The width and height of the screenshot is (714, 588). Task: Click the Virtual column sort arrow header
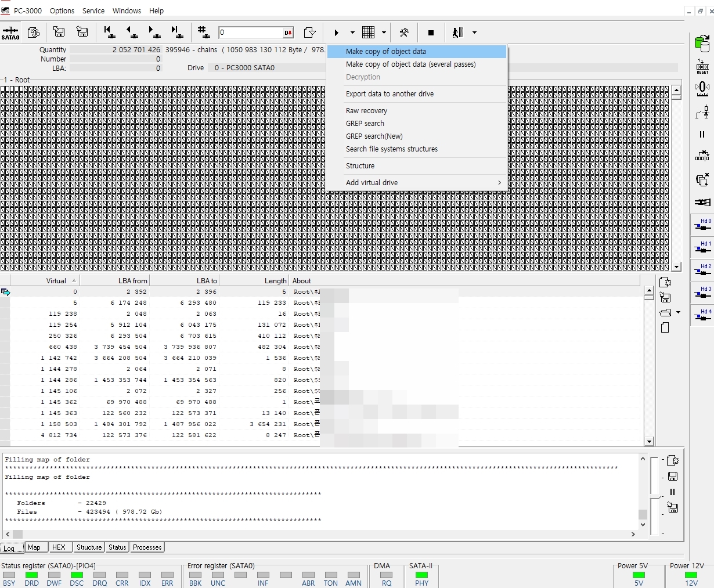[x=74, y=280]
